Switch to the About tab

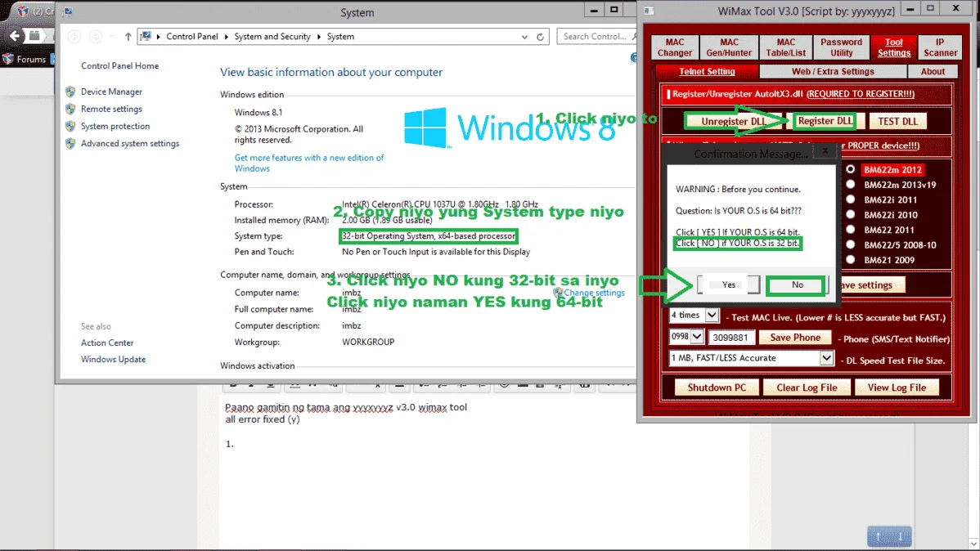pos(933,71)
